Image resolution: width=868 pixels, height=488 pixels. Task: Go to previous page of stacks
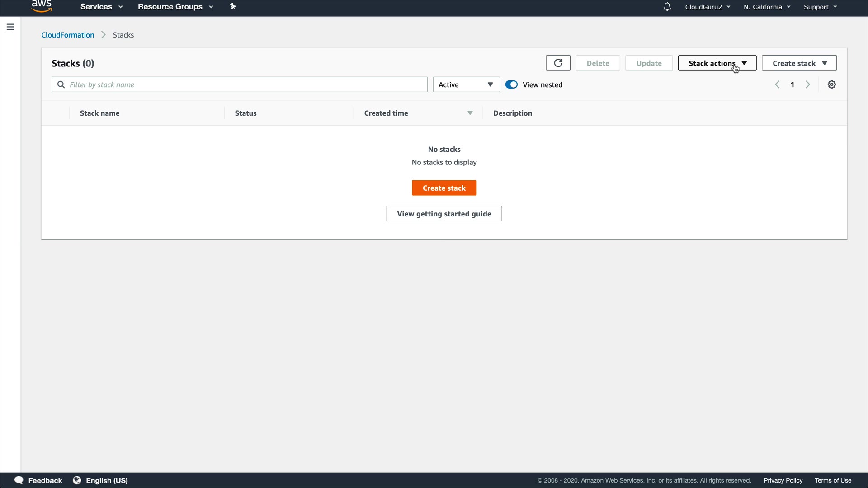(777, 84)
